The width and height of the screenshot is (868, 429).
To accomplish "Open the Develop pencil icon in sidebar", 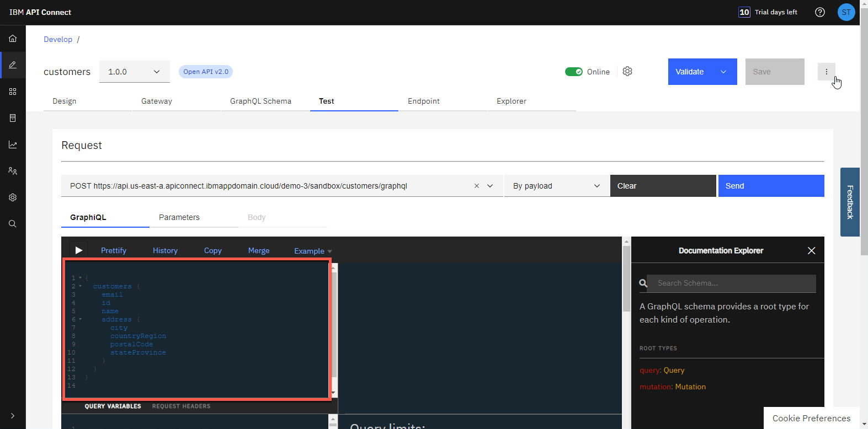I will point(13,65).
